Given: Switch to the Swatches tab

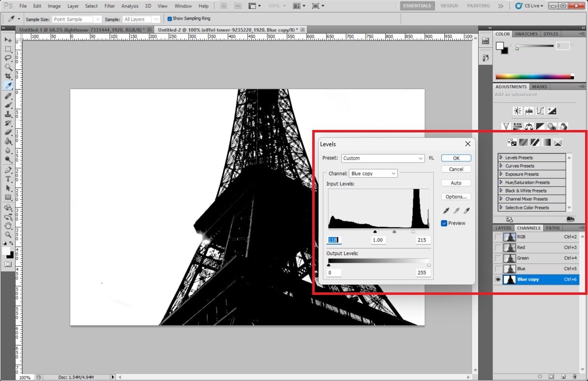Looking at the screenshot, I should click(526, 34).
